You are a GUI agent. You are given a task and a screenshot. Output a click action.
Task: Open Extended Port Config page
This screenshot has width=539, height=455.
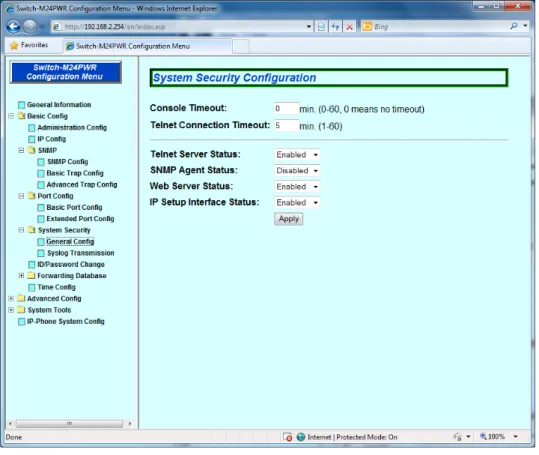(x=80, y=219)
